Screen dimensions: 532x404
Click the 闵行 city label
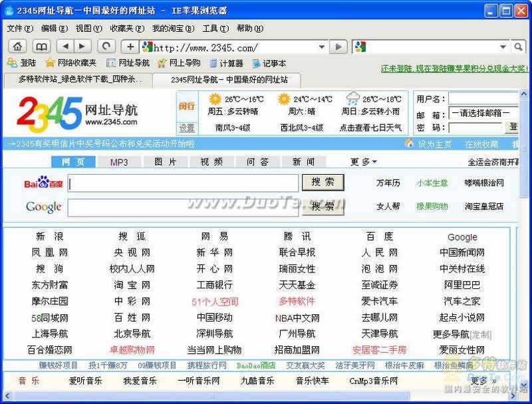(x=187, y=106)
